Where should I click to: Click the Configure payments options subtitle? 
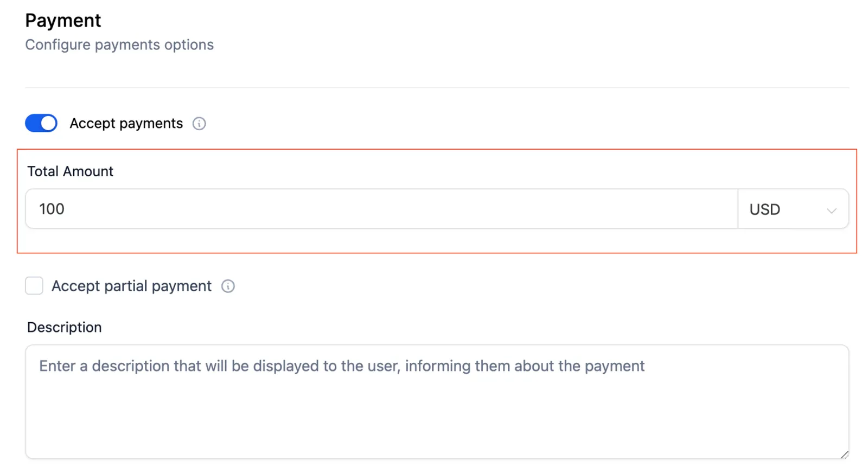119,44
